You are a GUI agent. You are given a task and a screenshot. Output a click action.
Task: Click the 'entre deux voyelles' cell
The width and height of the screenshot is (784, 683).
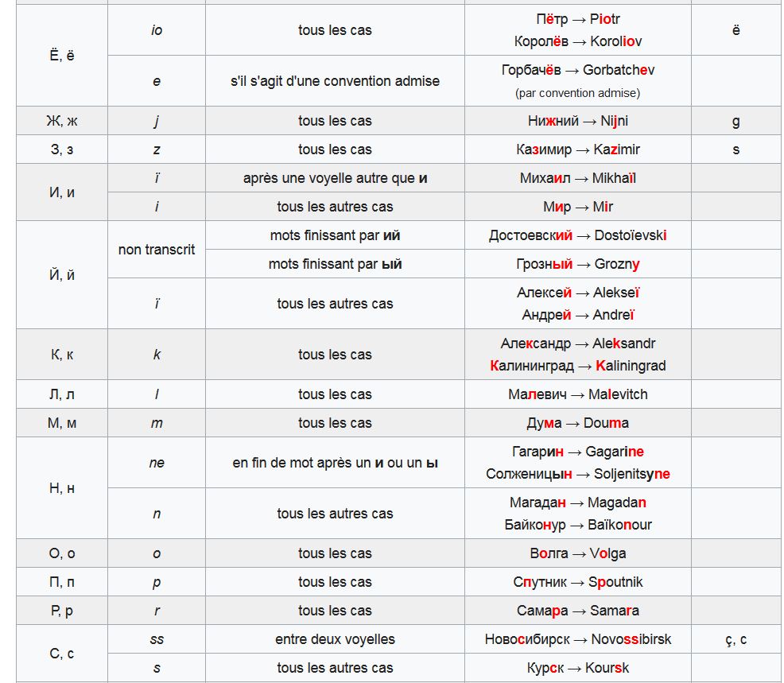[x=335, y=639]
